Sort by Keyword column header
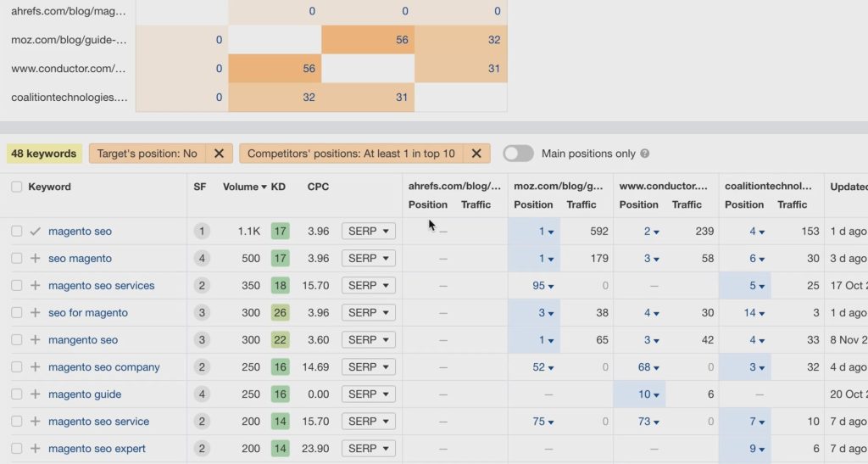 tap(49, 187)
